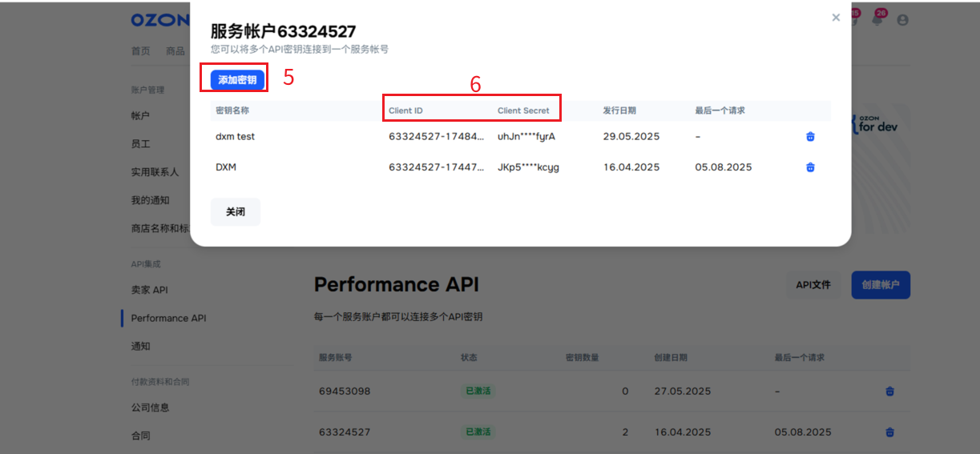This screenshot has width=980, height=454.
Task: Click DXM last request 05.08.2025 in dialog
Action: click(724, 167)
